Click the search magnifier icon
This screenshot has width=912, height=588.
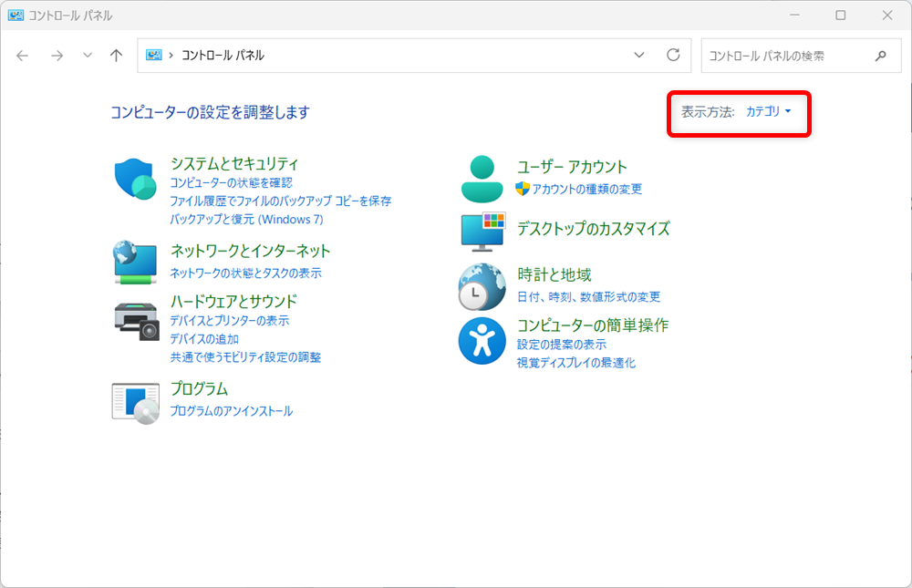(880, 55)
